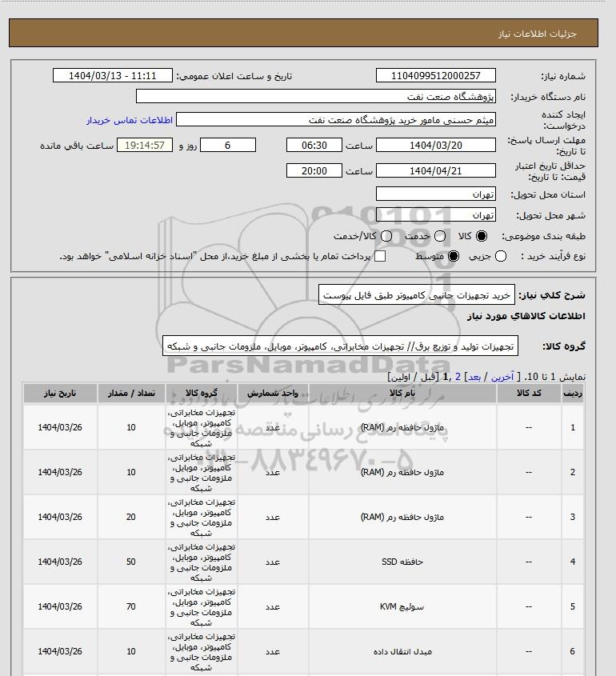Open page 2 of the items list

[458, 377]
